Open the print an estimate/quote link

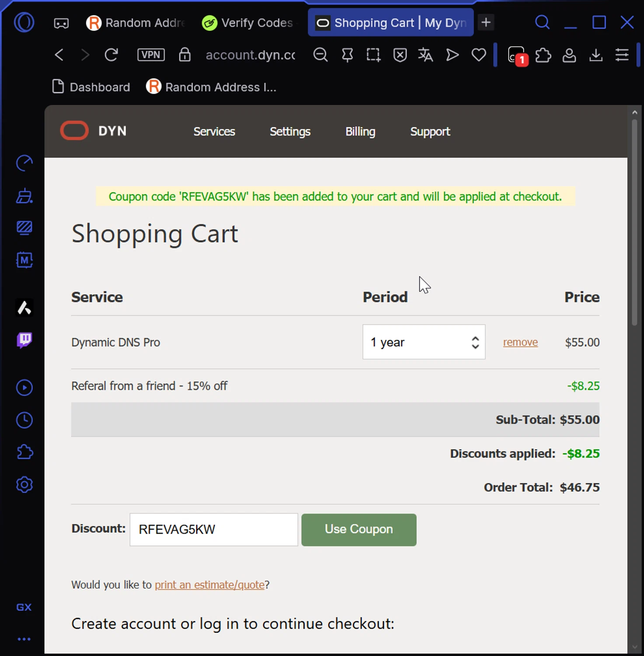209,585
